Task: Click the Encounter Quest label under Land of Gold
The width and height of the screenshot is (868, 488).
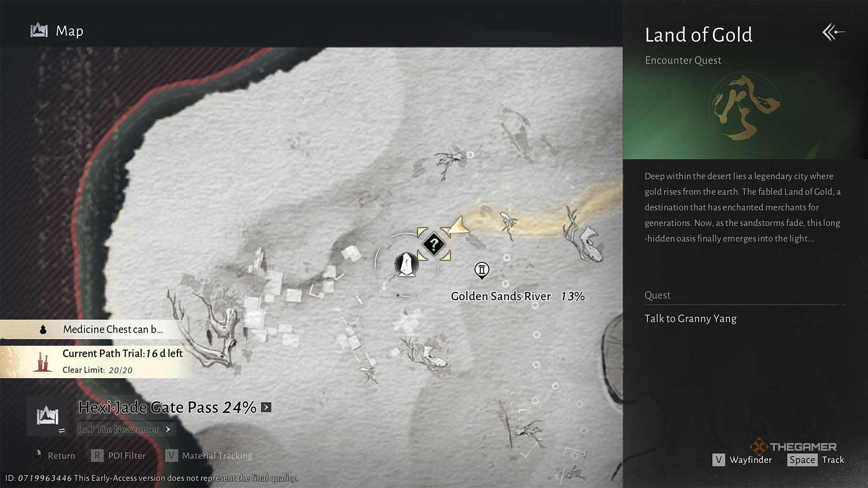Action: point(683,60)
